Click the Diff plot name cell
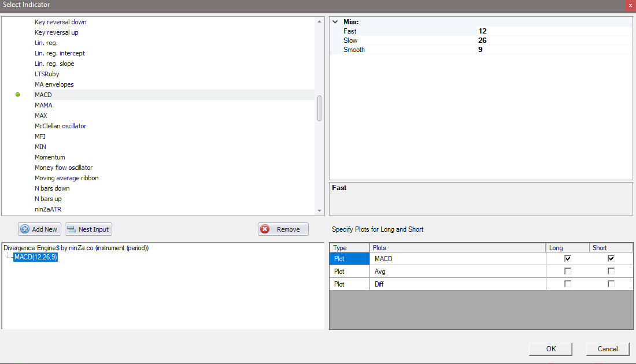636x364 pixels. click(457, 284)
